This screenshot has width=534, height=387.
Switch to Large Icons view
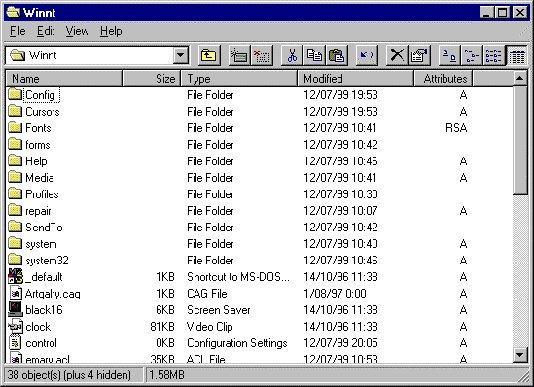tap(449, 55)
